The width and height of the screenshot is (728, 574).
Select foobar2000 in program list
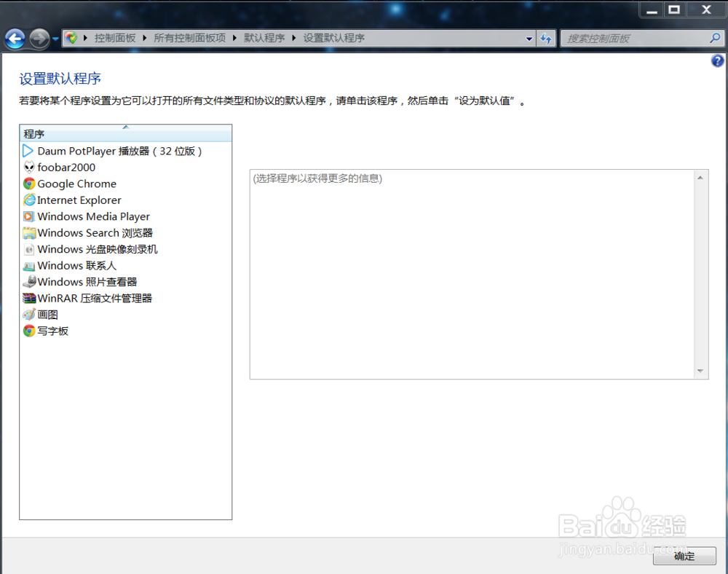click(66, 168)
